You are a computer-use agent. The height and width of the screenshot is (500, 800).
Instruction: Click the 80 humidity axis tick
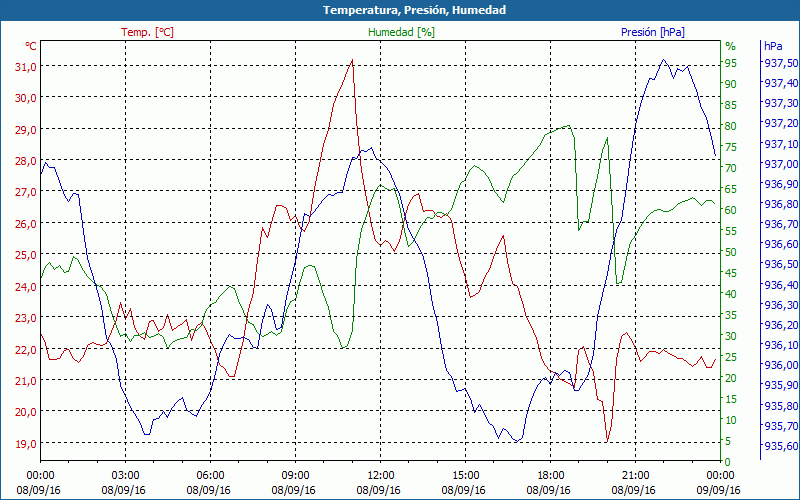coord(731,126)
